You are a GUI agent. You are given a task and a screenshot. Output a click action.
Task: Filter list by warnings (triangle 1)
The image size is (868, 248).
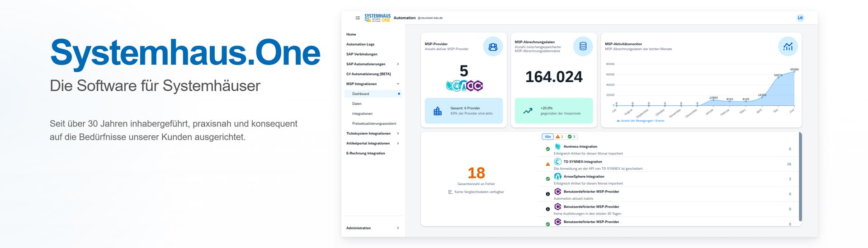pyautogui.click(x=559, y=136)
